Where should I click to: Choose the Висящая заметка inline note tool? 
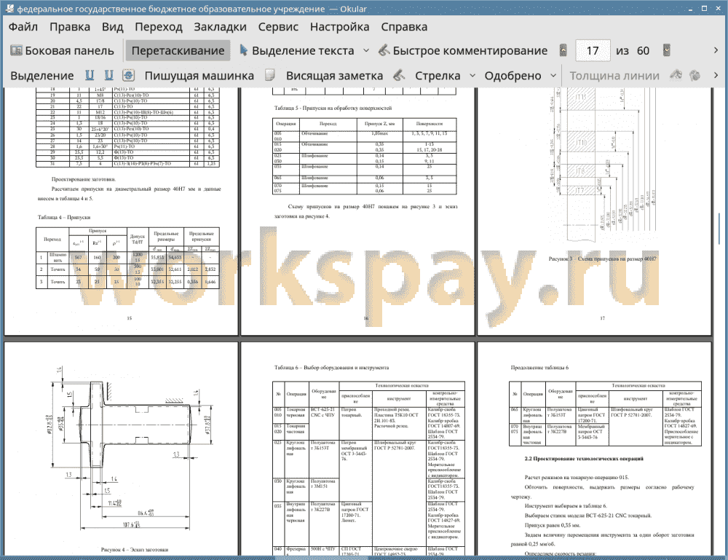(334, 76)
